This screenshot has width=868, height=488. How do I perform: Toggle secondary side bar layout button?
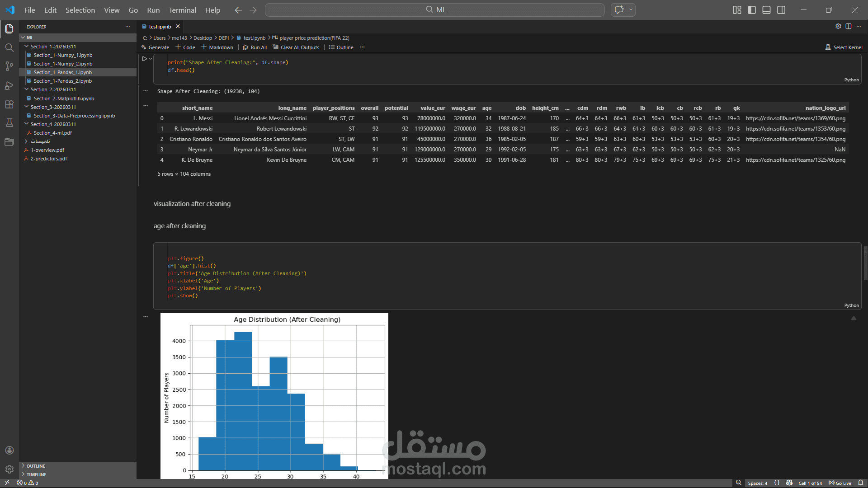point(781,10)
